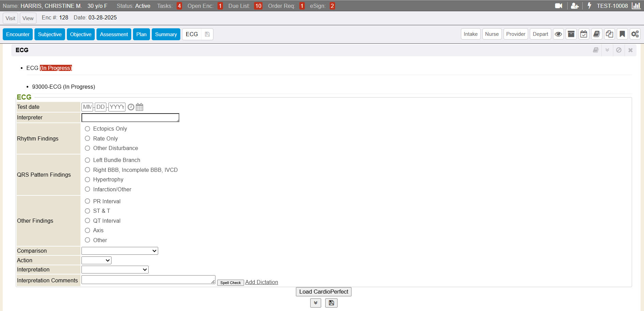Viewport: 644px width, 311px height.
Task: Open the gears settings icon
Action: [x=635, y=34]
